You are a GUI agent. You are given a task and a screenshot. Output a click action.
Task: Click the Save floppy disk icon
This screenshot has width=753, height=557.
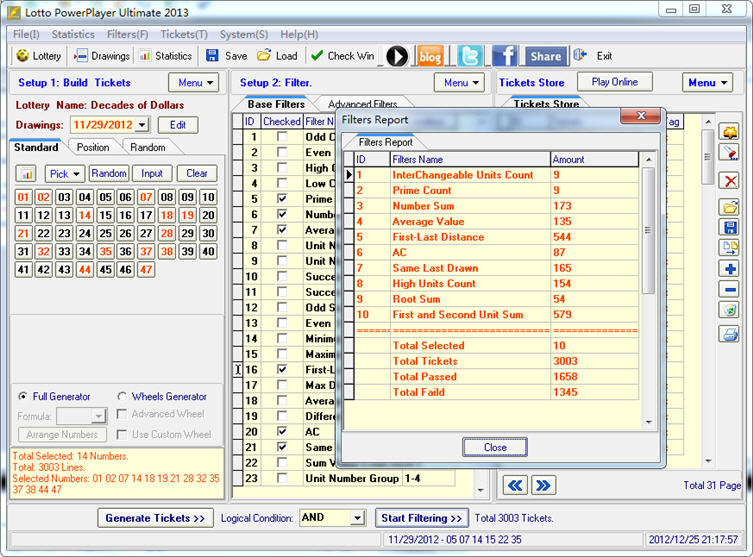point(212,56)
